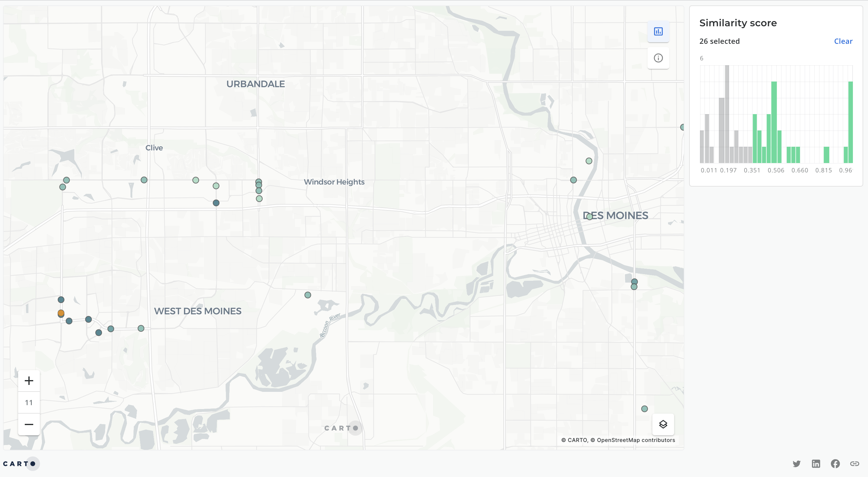Viewport: 868px width, 477px height.
Task: Open the map info icon
Action: 658,58
